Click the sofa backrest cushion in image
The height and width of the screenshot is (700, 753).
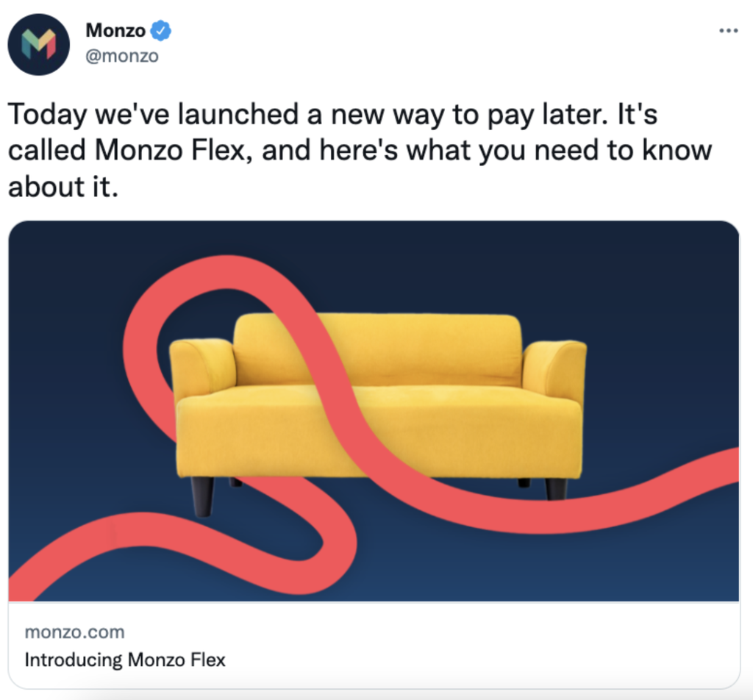click(x=377, y=349)
